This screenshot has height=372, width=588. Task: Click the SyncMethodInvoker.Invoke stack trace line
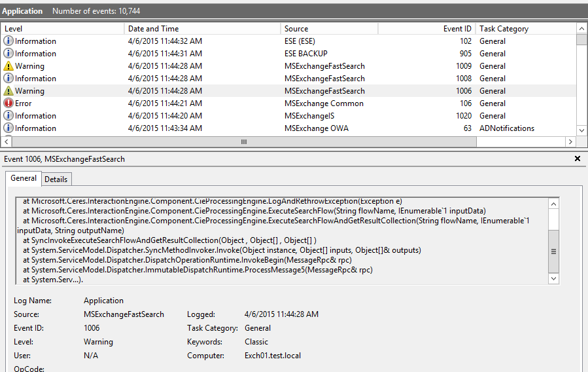222,250
